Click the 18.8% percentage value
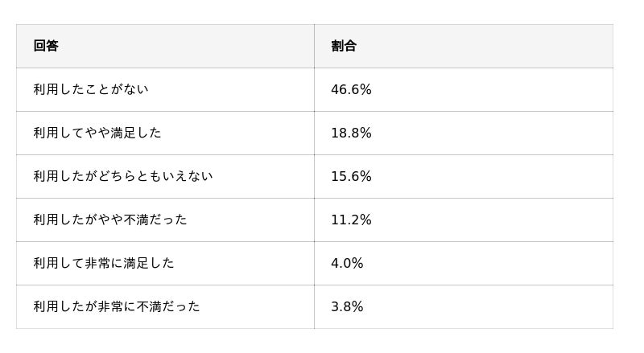Viewport: 644px width, 353px height. pos(351,133)
